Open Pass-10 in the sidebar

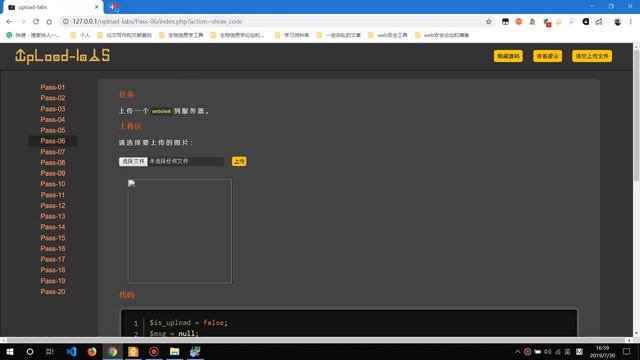(x=53, y=184)
